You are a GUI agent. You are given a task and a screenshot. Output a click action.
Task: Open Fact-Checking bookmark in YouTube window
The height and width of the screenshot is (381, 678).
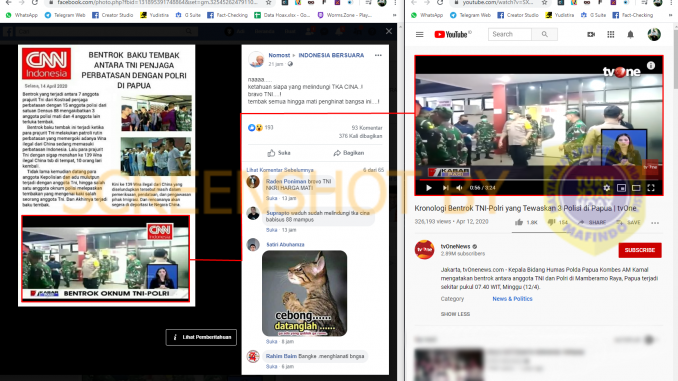pyautogui.click(x=633, y=15)
